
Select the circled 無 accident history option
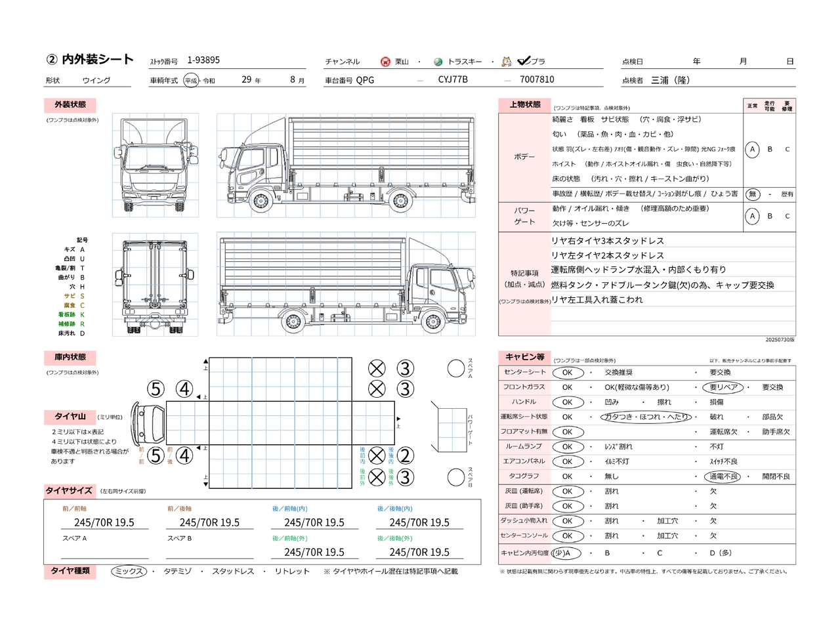(x=753, y=194)
